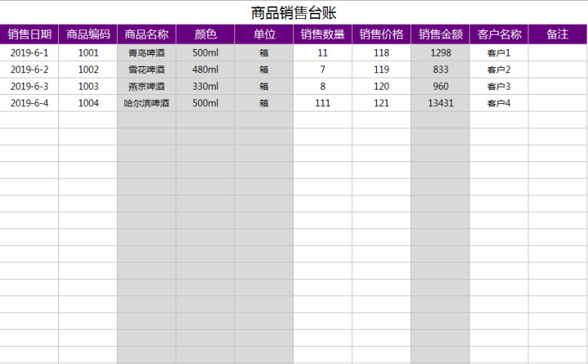This screenshot has height=364, width=588.
Task: Select the date cell 2019-6-4
Action: 29,103
